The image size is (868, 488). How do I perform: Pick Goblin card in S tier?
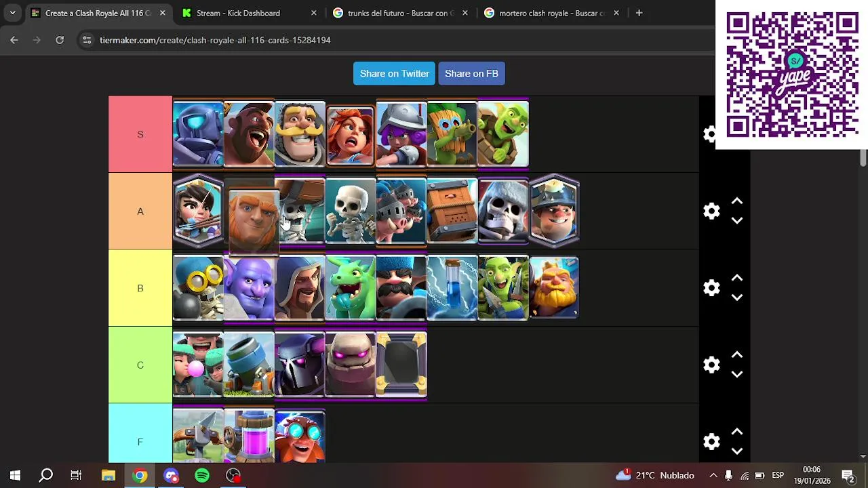click(x=503, y=134)
